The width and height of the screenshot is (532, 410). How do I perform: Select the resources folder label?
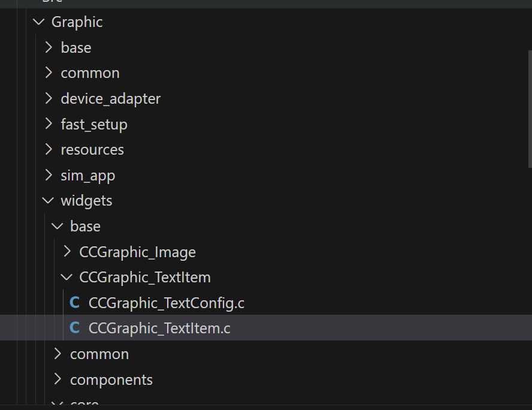pyautogui.click(x=92, y=150)
